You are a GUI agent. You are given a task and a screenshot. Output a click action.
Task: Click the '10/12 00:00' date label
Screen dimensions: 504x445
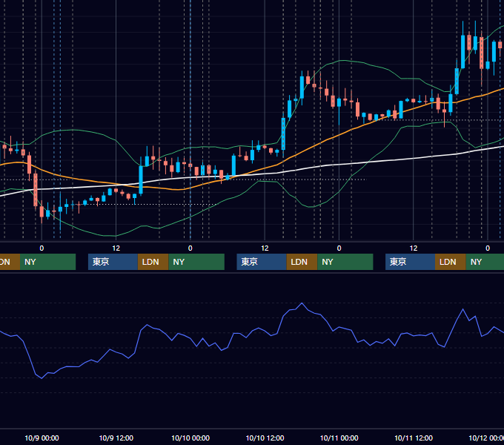pos(486,438)
